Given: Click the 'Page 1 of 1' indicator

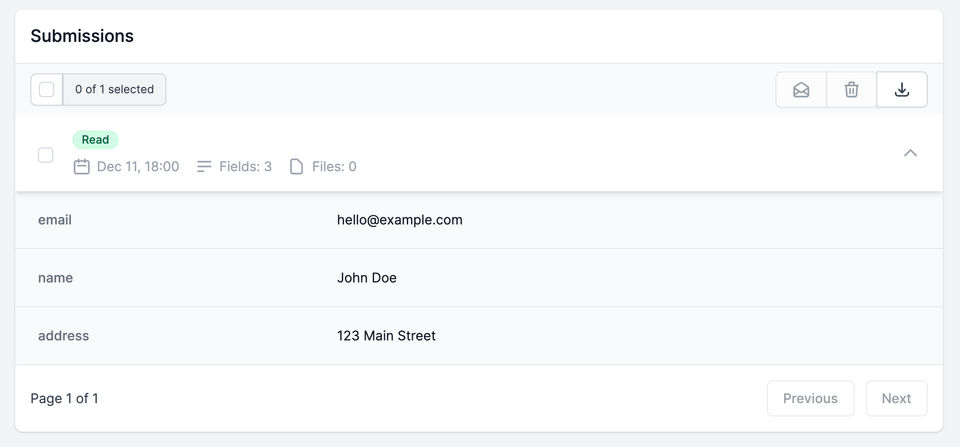Looking at the screenshot, I should [x=64, y=398].
